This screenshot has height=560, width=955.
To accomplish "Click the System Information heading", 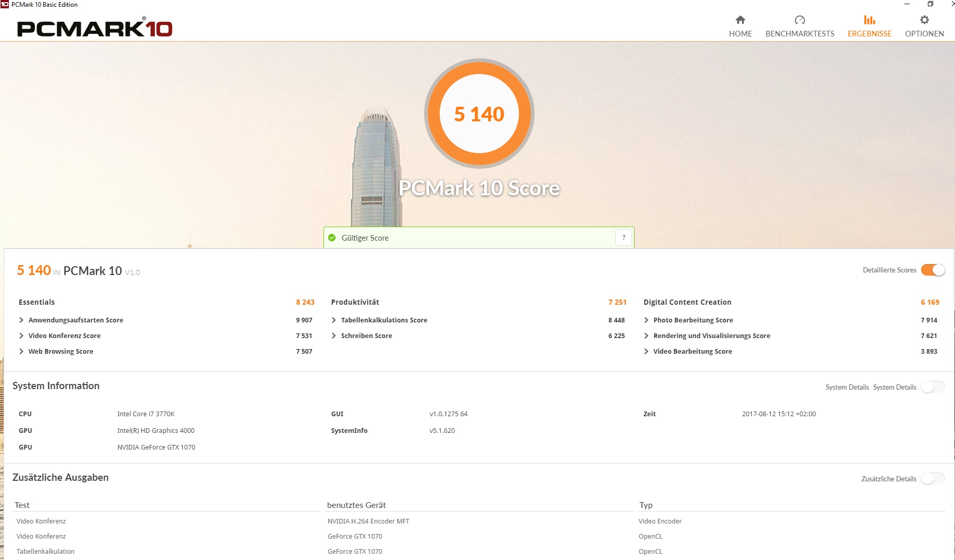I will click(x=56, y=386).
